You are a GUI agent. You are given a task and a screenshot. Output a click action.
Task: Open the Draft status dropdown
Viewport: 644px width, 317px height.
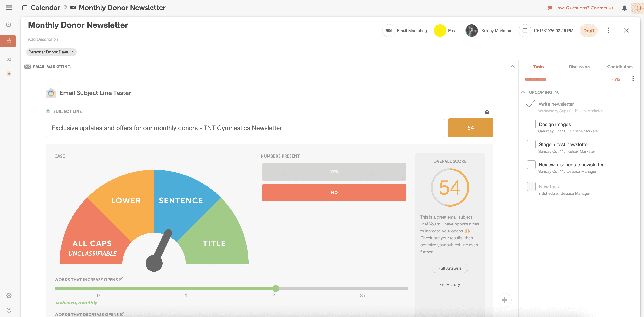pos(588,31)
